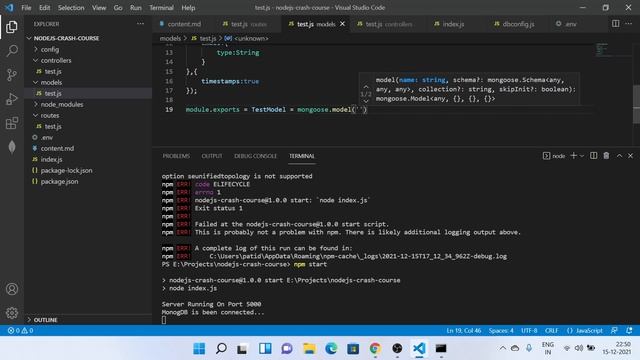Change indentation via Spaces: 4
This screenshot has height=360, width=640.
[501, 331]
